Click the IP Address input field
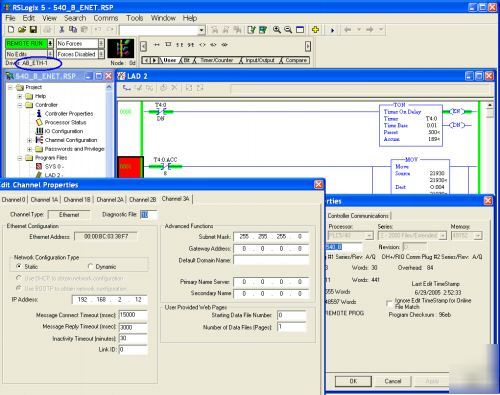500x395 pixels. [110, 300]
